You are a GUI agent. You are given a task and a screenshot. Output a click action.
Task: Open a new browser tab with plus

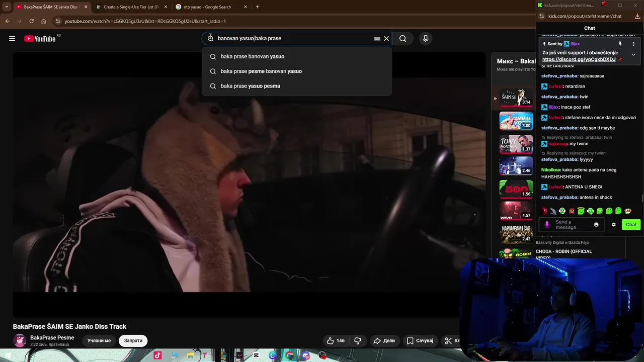pyautogui.click(x=258, y=7)
